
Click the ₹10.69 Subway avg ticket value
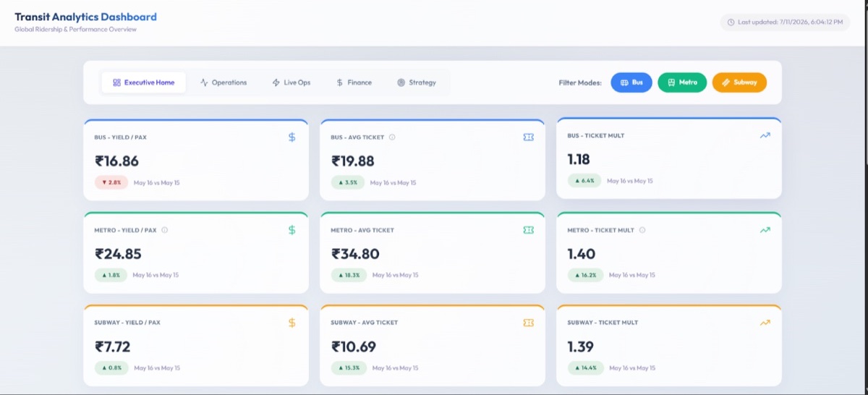354,347
